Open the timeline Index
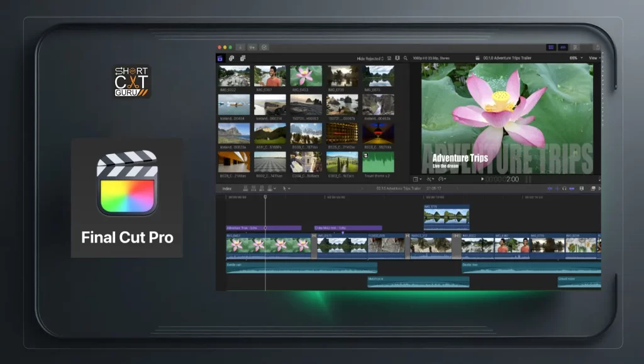Screen dimensions: 644x364 (226, 189)
